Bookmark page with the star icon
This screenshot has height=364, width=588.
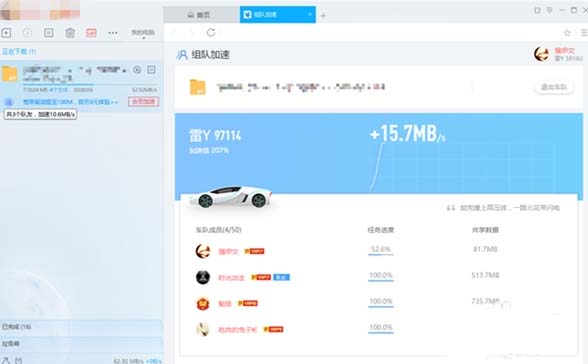pos(567,33)
